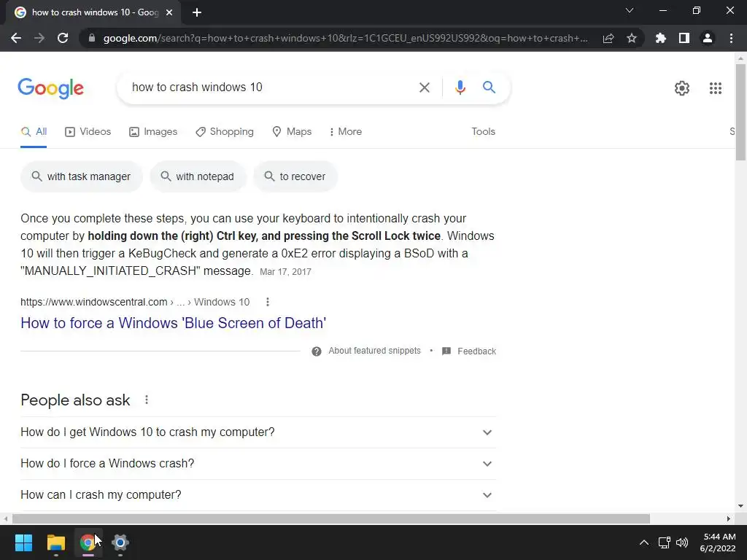Open a new tab with plus

[197, 12]
